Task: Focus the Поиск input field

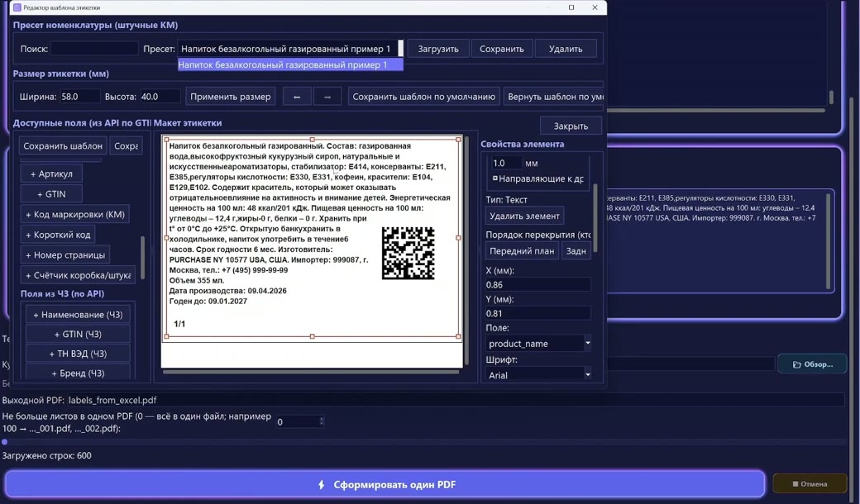Action: [x=94, y=49]
